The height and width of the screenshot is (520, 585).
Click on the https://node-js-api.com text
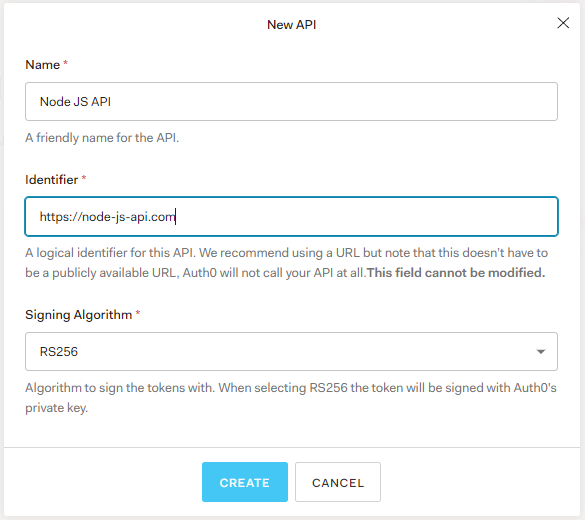(107, 217)
